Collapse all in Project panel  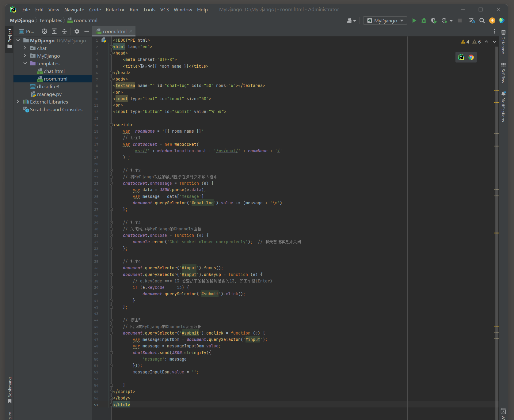64,31
